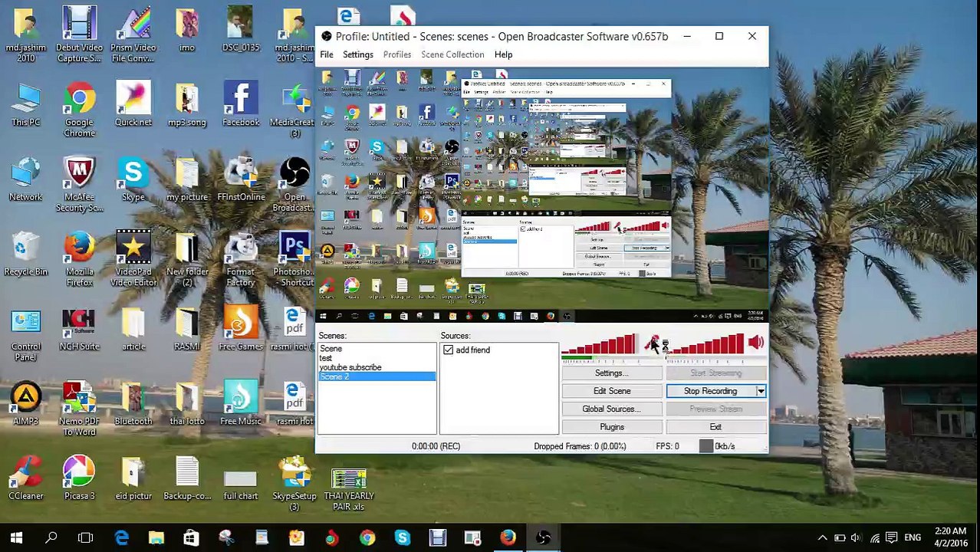The height and width of the screenshot is (552, 980).
Task: Open the FFInstOnline desktop icon
Action: point(240,179)
